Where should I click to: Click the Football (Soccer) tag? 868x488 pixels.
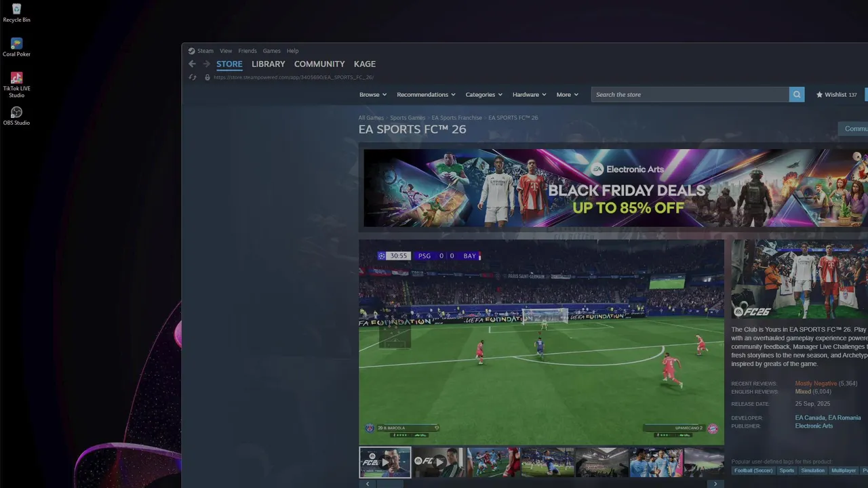pos(753,470)
